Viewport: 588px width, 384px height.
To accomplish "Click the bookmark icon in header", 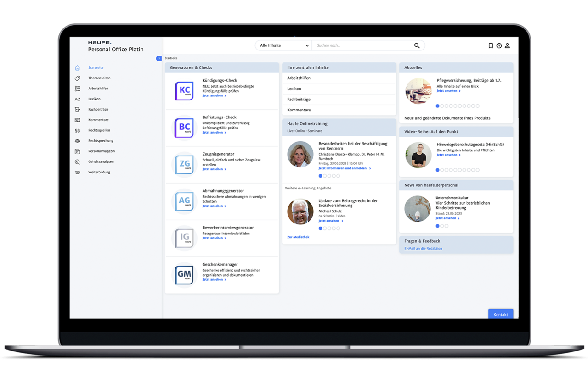I will click(x=491, y=46).
